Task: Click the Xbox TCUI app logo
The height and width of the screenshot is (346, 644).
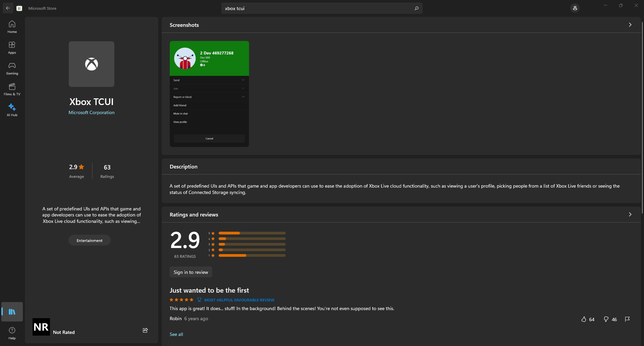Action: coord(92,64)
